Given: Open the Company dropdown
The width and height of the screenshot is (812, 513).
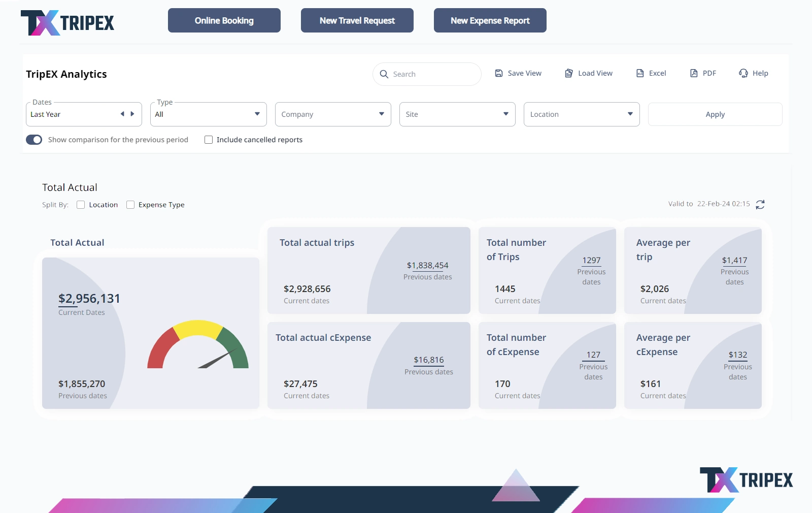Looking at the screenshot, I should (333, 114).
